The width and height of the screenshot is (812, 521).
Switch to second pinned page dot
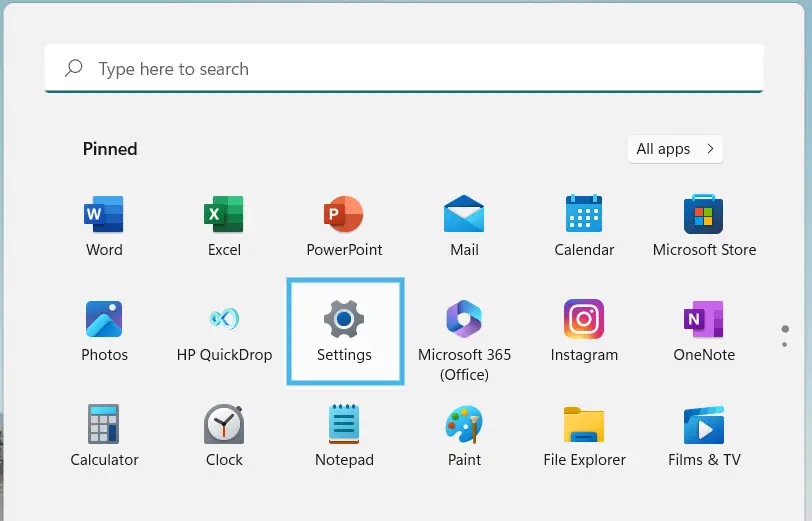pos(785,344)
